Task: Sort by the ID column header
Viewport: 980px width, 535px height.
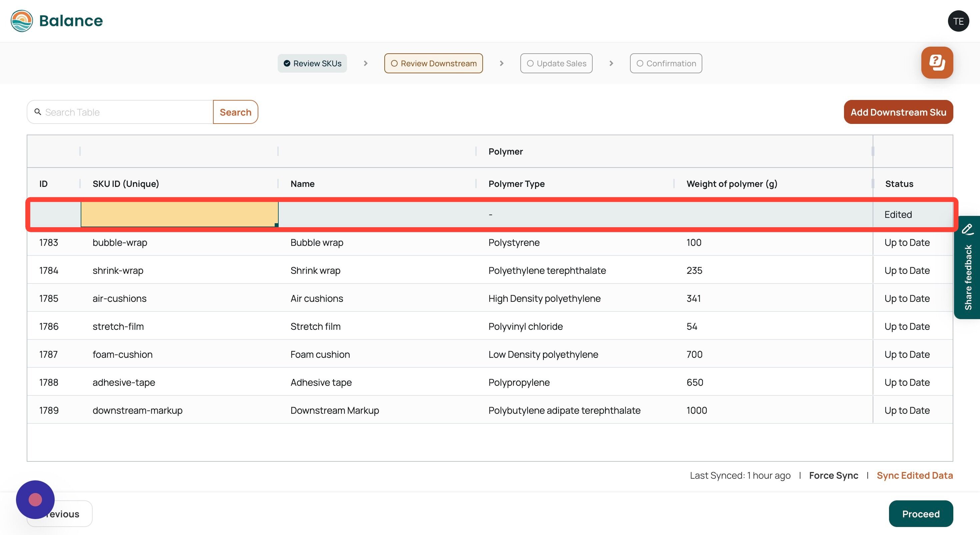Action: coord(54,184)
